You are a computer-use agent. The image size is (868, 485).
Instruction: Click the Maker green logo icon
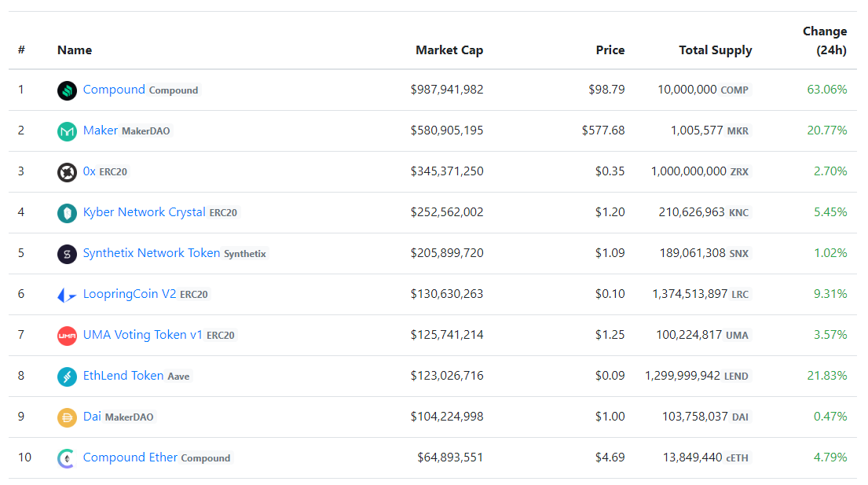67,131
